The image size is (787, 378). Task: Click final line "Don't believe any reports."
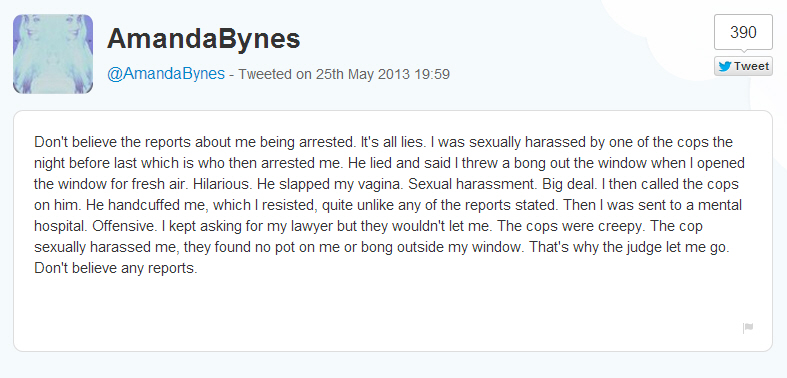click(x=116, y=269)
